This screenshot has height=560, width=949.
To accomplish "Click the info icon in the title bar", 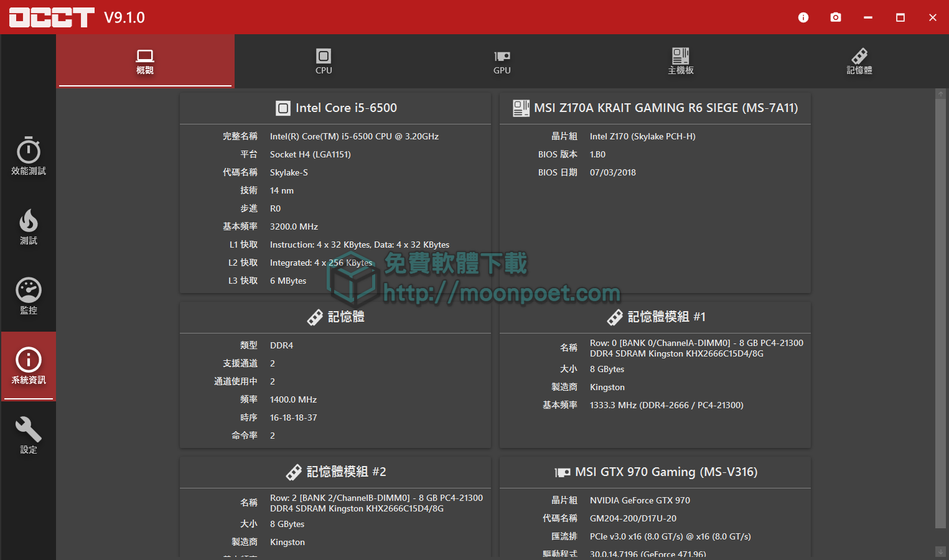I will point(803,17).
